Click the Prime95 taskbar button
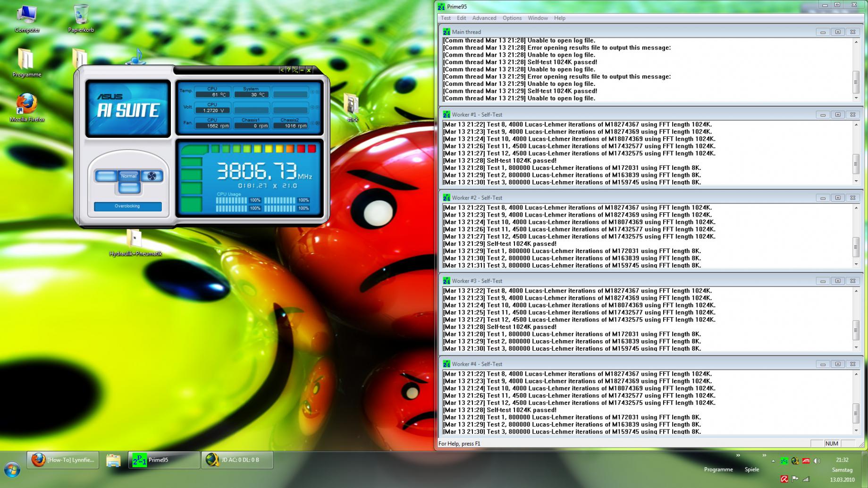This screenshot has height=488, width=868. (164, 460)
